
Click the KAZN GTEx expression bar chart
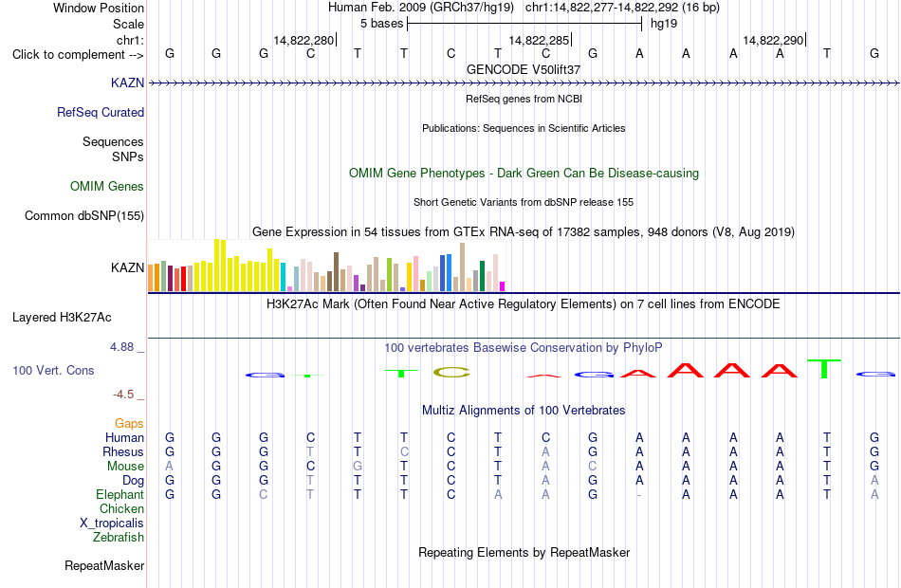(326, 266)
